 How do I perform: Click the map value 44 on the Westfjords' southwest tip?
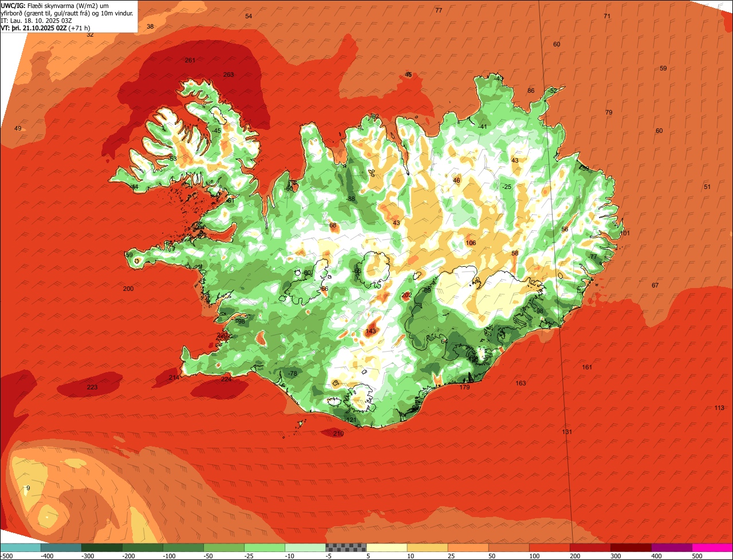(135, 187)
